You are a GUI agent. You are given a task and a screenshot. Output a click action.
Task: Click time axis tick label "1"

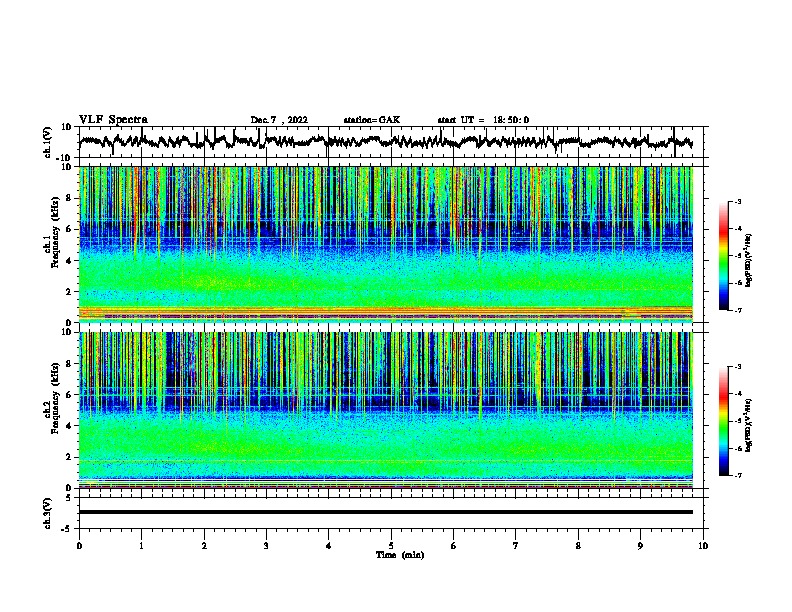(141, 546)
